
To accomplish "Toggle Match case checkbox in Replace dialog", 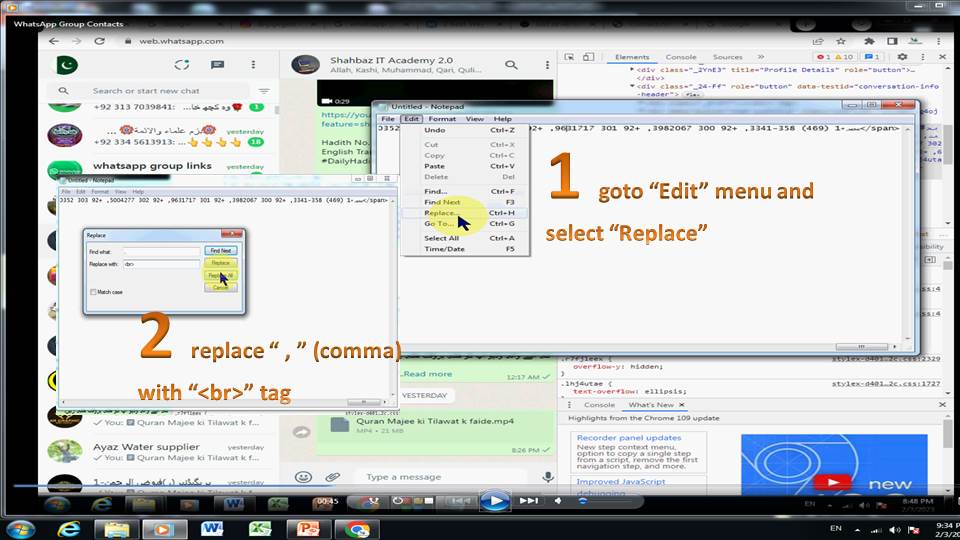I will click(93, 292).
